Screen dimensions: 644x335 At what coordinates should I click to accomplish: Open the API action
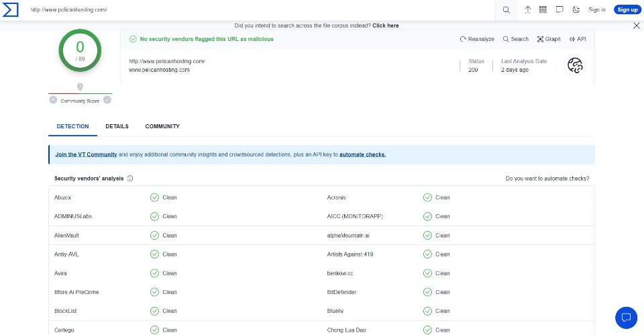(578, 39)
